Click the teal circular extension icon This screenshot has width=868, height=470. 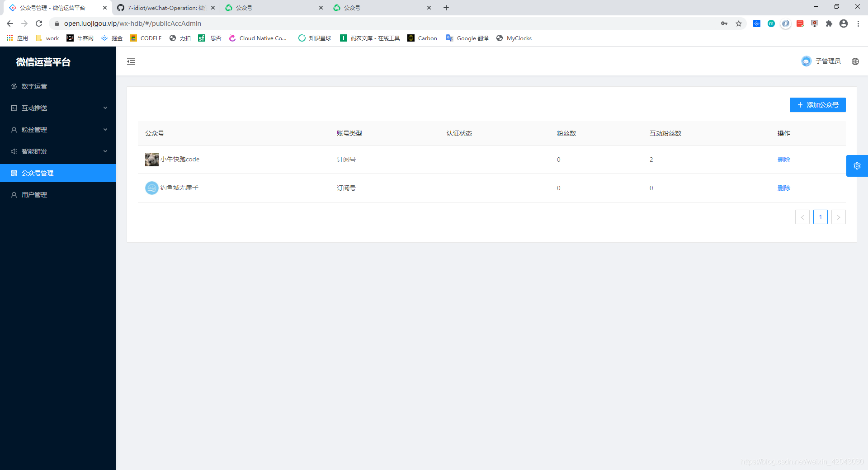[x=771, y=23]
